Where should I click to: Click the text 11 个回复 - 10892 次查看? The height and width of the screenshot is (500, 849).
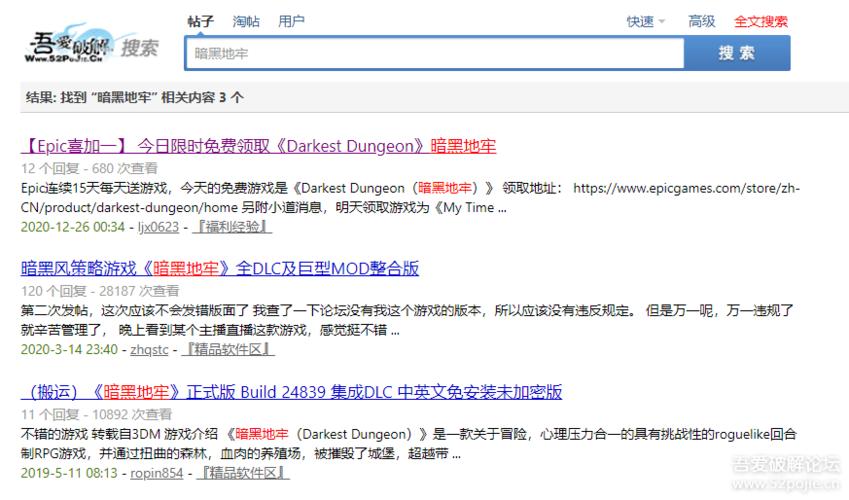[96, 414]
